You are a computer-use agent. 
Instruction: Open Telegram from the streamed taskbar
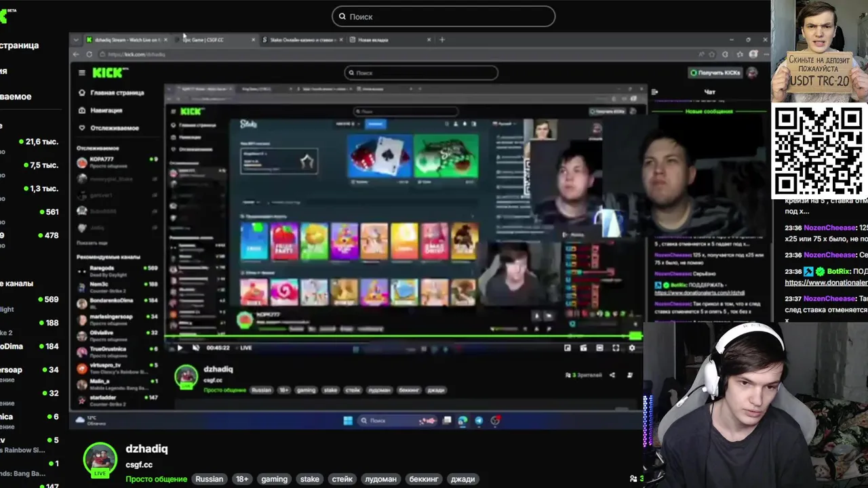click(x=479, y=421)
